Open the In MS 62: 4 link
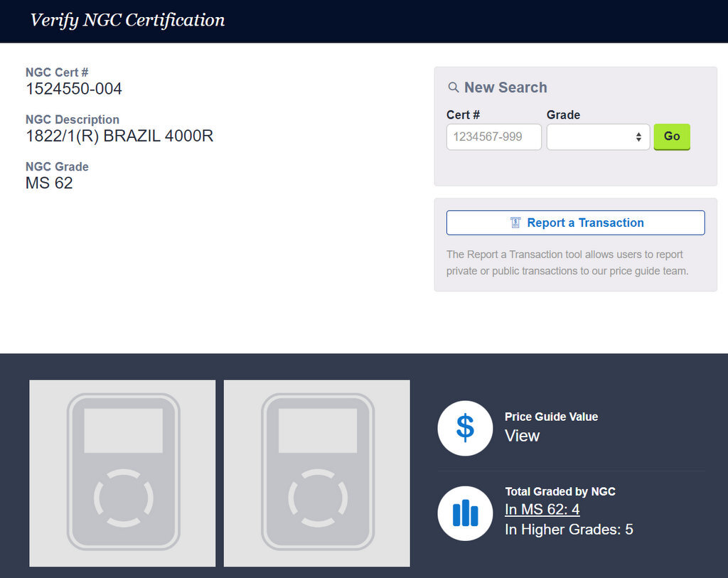Screen dimensions: 728x578 [x=542, y=509]
